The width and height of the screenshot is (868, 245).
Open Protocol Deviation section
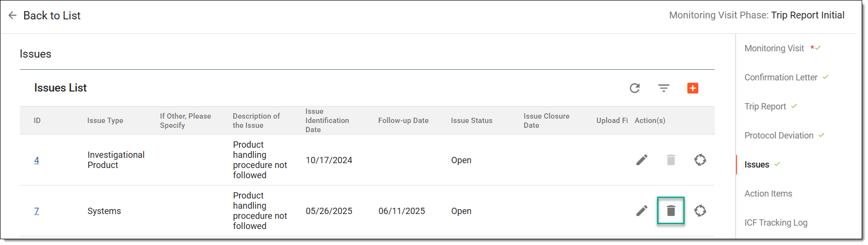coord(779,136)
